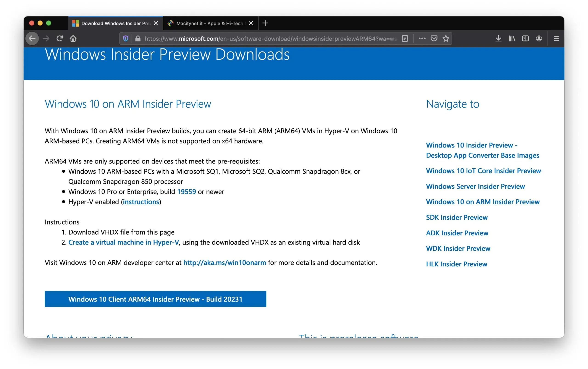Follow the Windows Server Insider Preview link

(475, 186)
